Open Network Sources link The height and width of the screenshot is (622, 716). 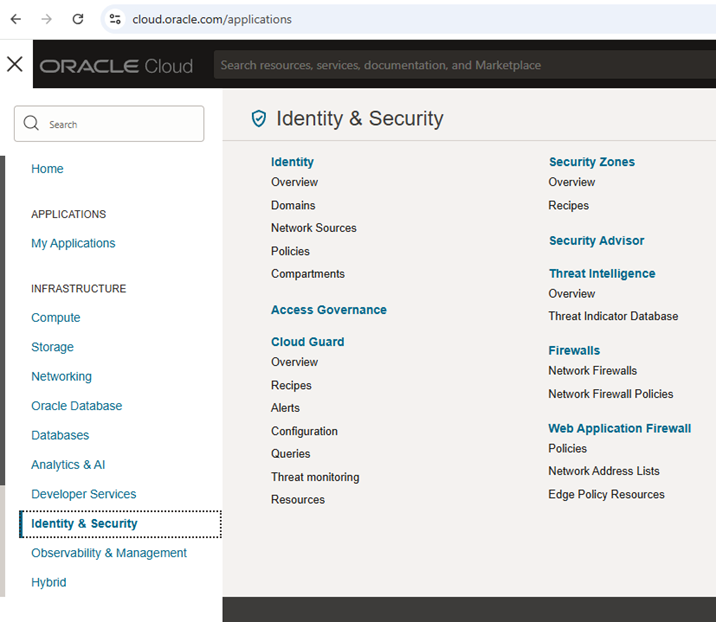coord(314,228)
